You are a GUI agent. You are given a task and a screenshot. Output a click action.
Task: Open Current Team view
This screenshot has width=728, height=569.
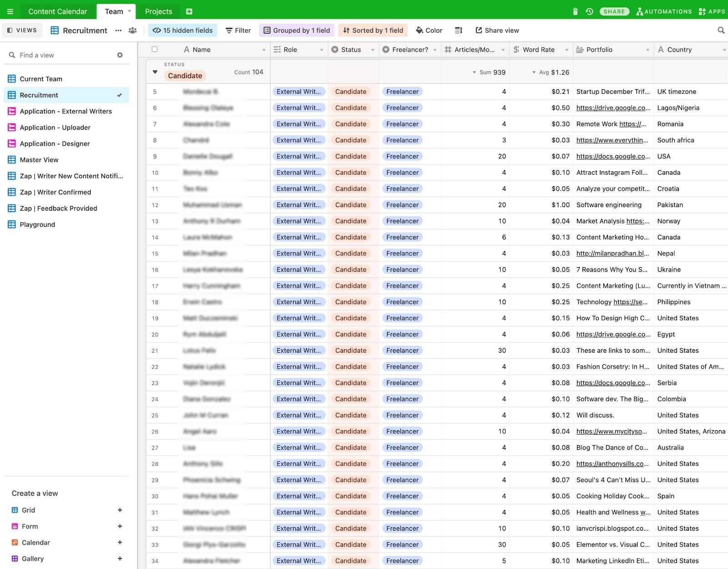(66, 79)
